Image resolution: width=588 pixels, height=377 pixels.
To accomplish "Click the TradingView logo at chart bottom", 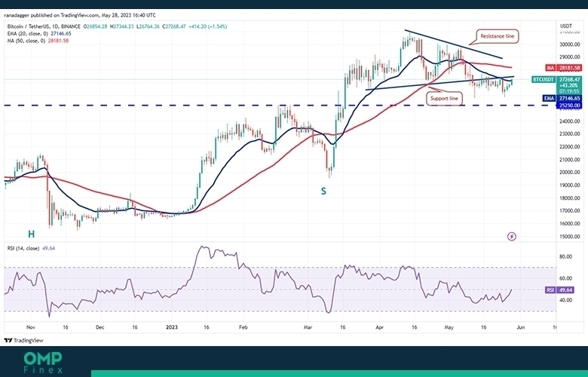I will pos(24,341).
